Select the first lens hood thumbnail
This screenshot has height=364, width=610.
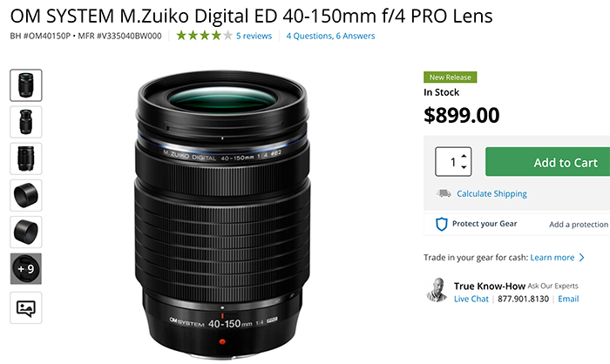[25, 195]
